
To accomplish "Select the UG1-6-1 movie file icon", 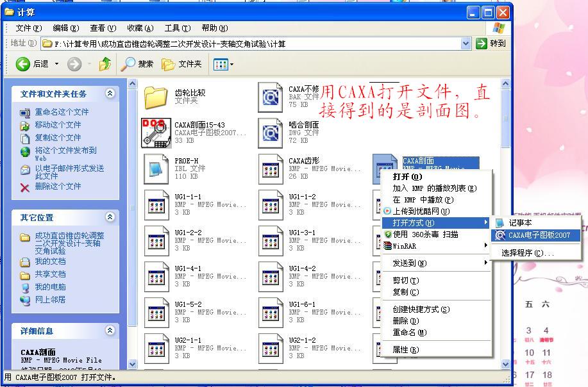I will pos(270,313).
